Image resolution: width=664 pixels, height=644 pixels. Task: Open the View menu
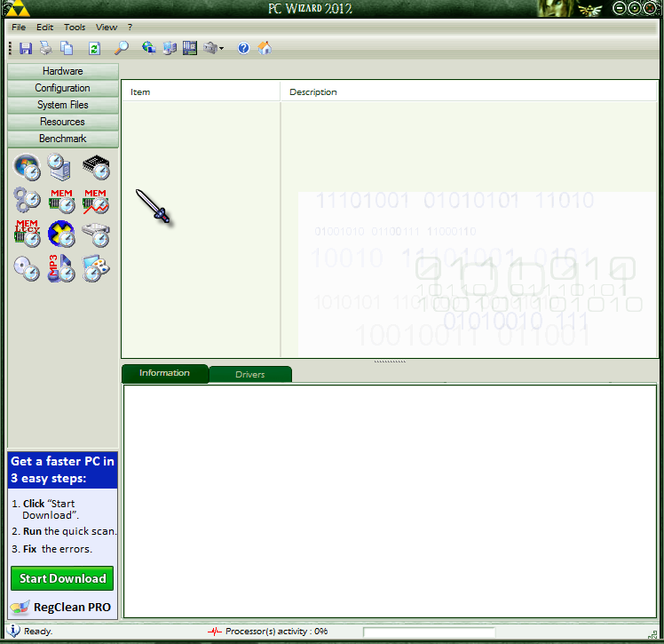click(107, 28)
